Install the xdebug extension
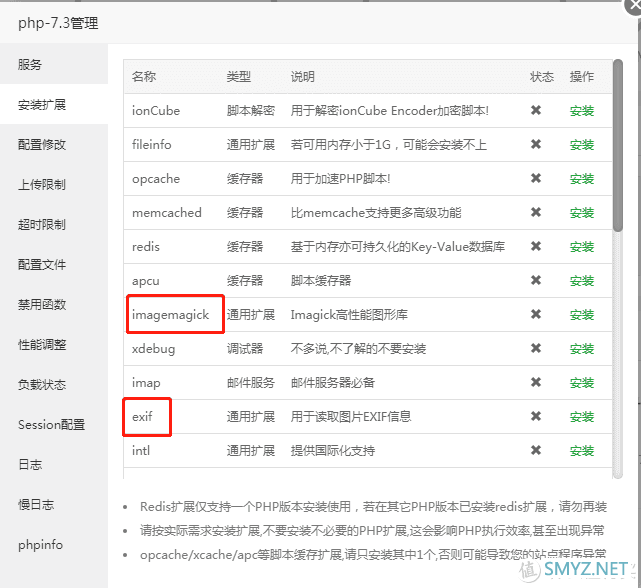 [x=582, y=349]
